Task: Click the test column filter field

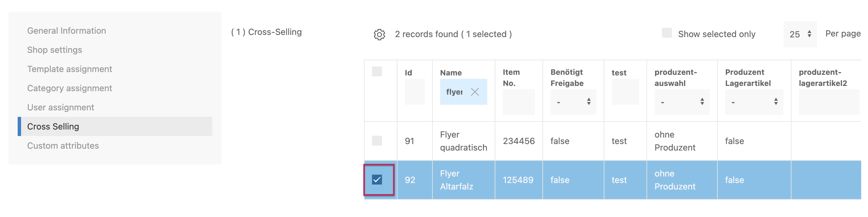Action: click(x=625, y=92)
